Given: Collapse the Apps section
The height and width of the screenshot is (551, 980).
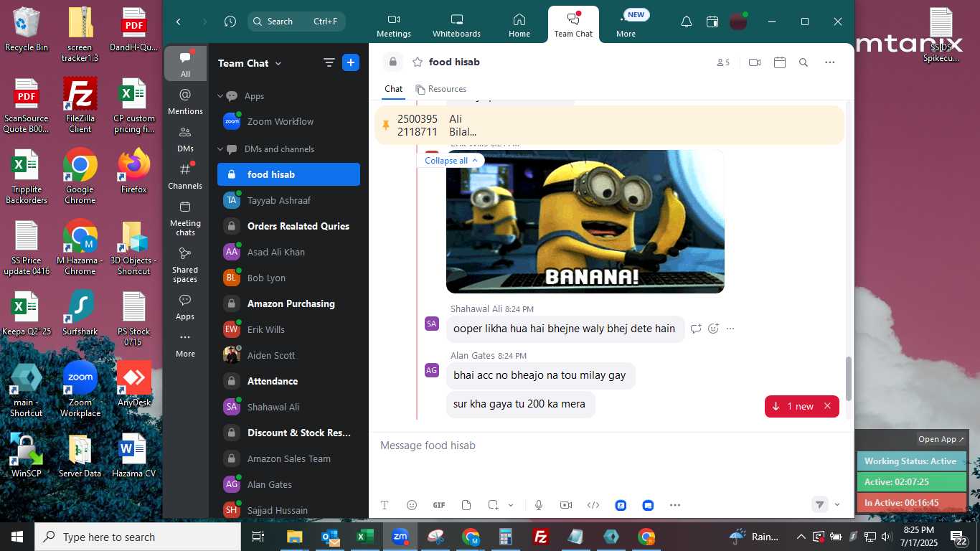Looking at the screenshot, I should pos(221,95).
